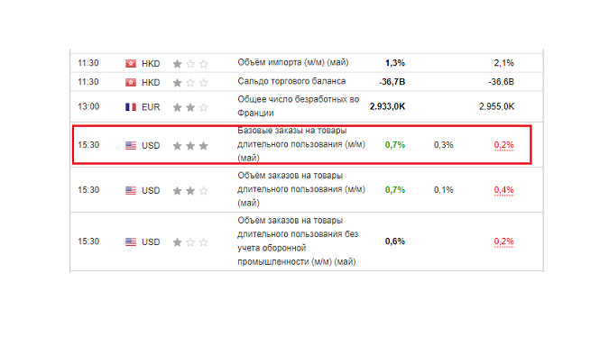Click star rating in the без учета оборонной row
The width and height of the screenshot is (609, 364).
190,241
